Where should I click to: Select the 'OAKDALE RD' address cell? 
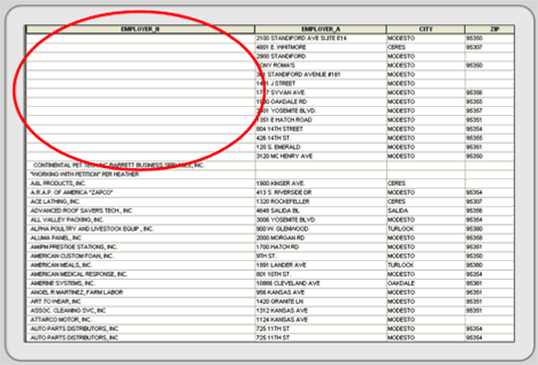click(x=320, y=102)
